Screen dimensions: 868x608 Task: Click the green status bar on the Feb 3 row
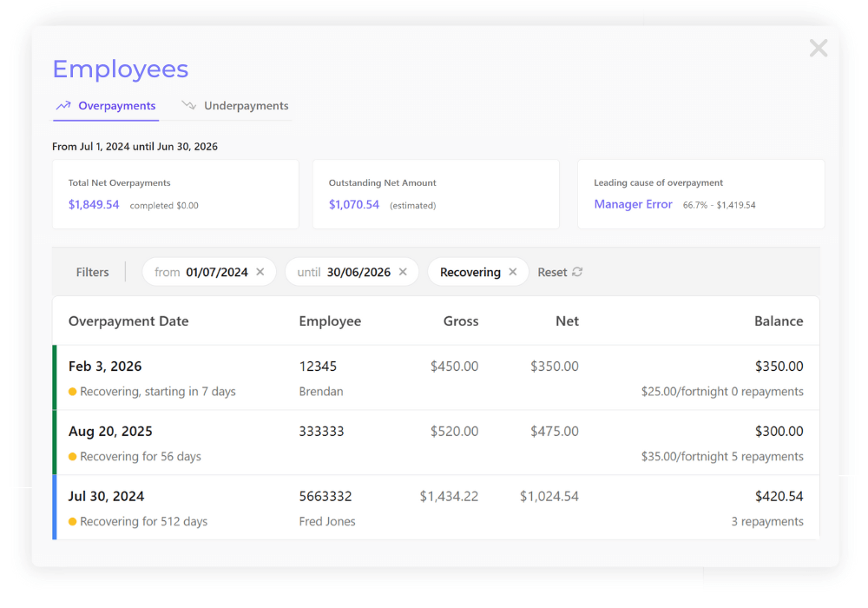[x=54, y=377]
